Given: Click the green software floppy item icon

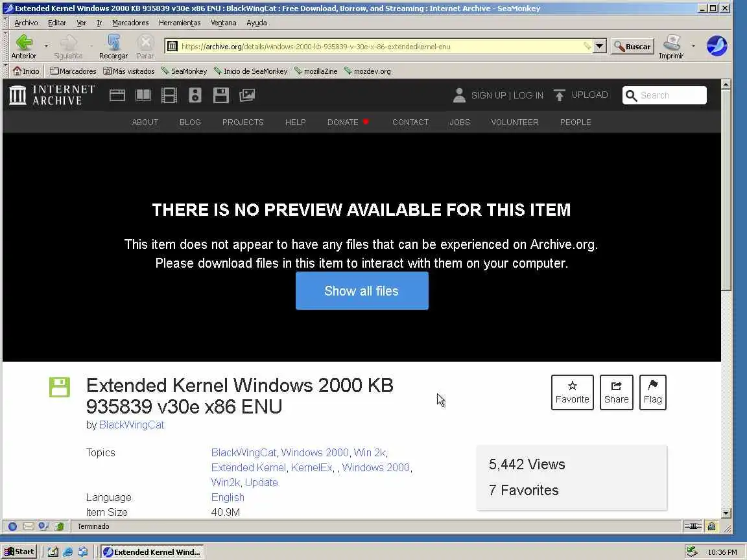Looking at the screenshot, I should point(60,387).
